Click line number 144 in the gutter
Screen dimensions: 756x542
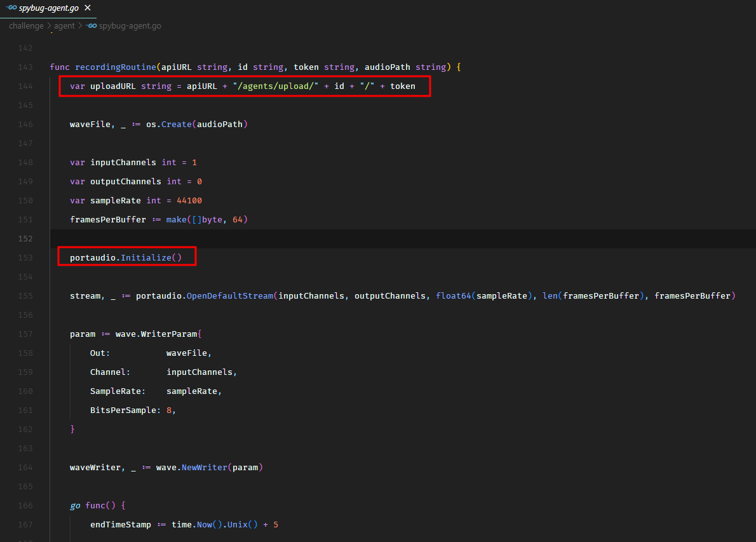coord(25,86)
